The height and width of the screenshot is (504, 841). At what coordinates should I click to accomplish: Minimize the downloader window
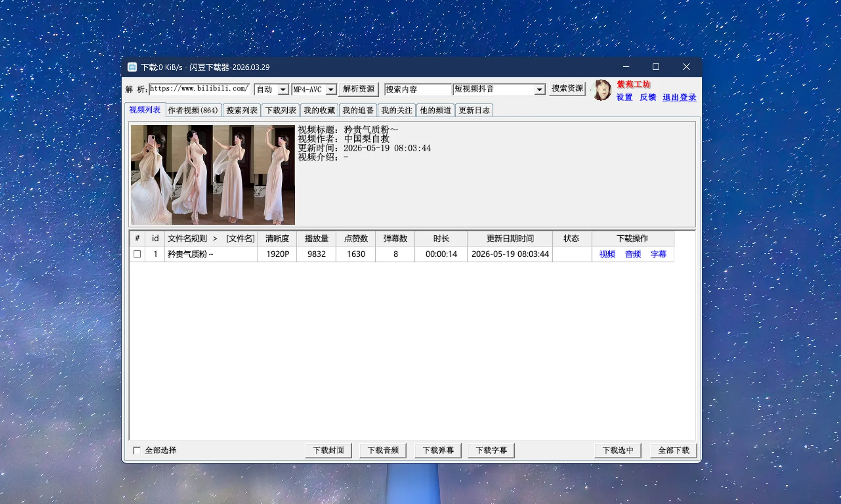626,67
